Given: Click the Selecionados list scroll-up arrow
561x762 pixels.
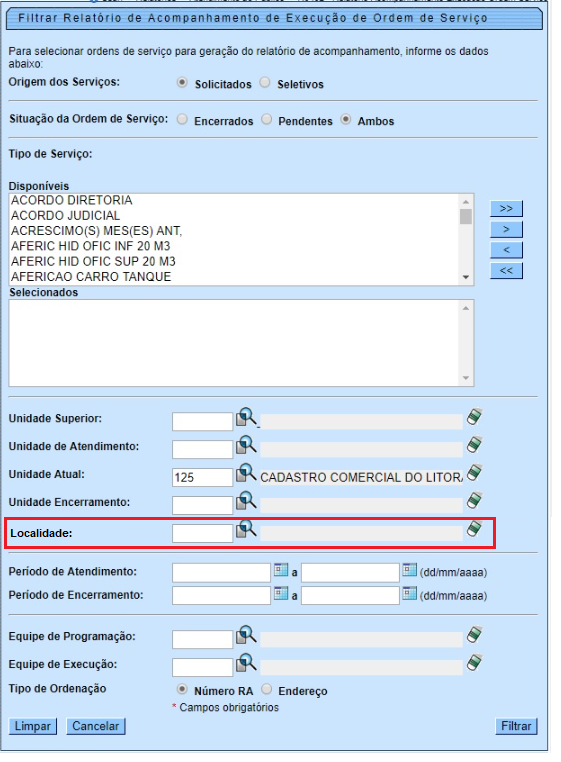Looking at the screenshot, I should tap(466, 308).
